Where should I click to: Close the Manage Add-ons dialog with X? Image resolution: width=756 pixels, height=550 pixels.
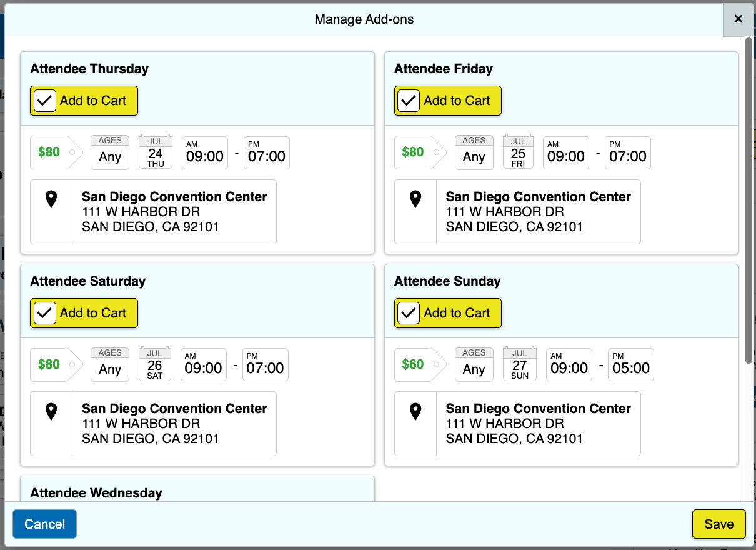[739, 19]
